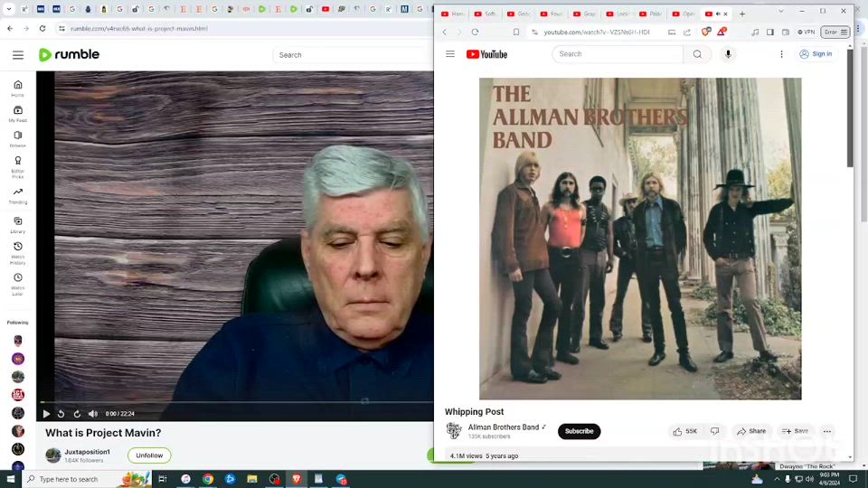
Task: Open more actions menu beside Save
Action: (826, 432)
